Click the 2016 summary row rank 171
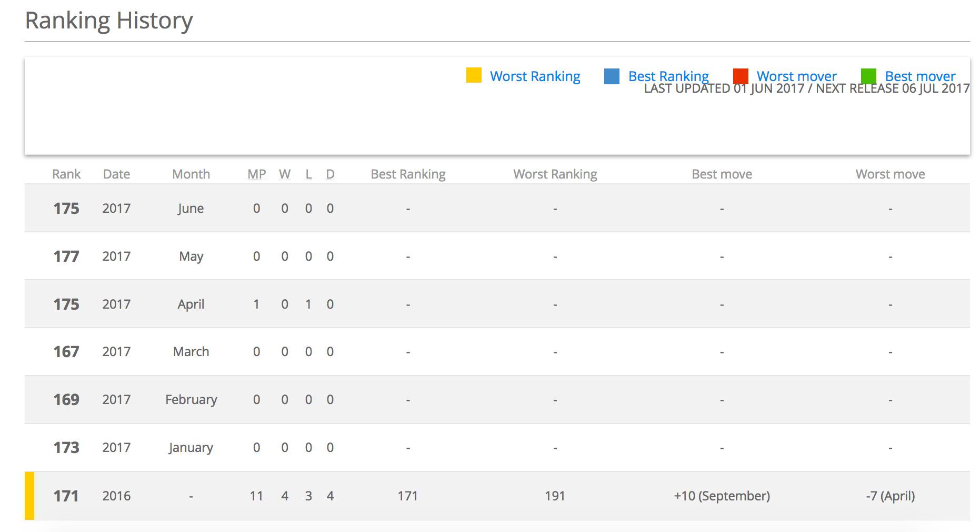Screen dimensions: 980x532 [x=66, y=496]
